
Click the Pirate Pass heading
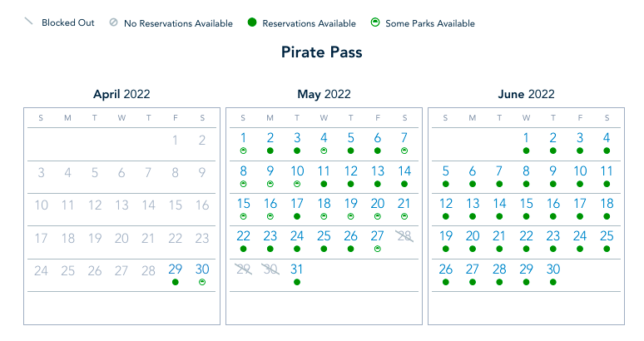click(321, 52)
